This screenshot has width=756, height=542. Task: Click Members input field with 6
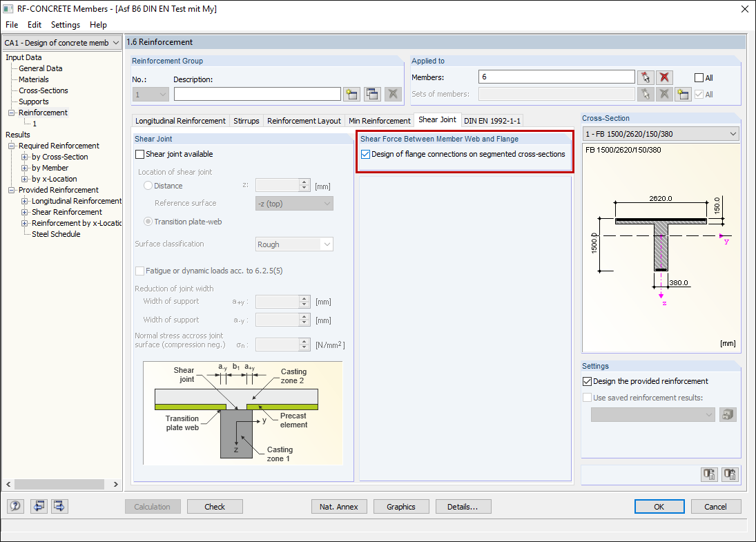pos(557,77)
